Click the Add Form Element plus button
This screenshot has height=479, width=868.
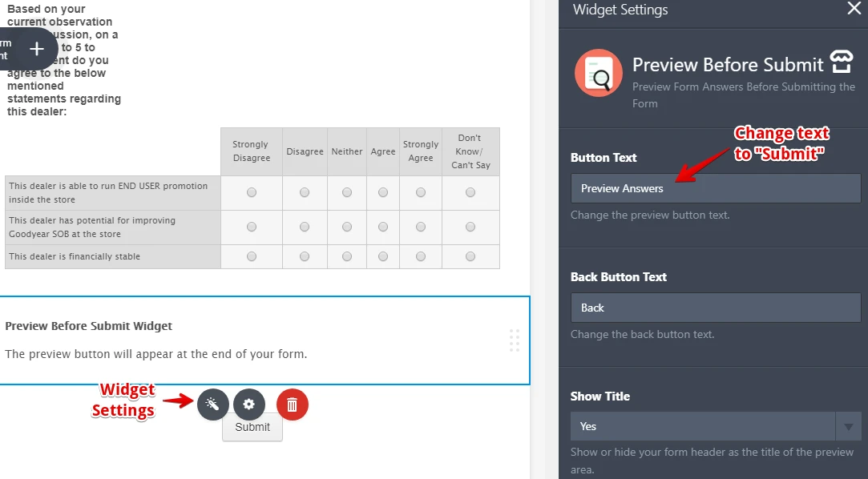37,49
